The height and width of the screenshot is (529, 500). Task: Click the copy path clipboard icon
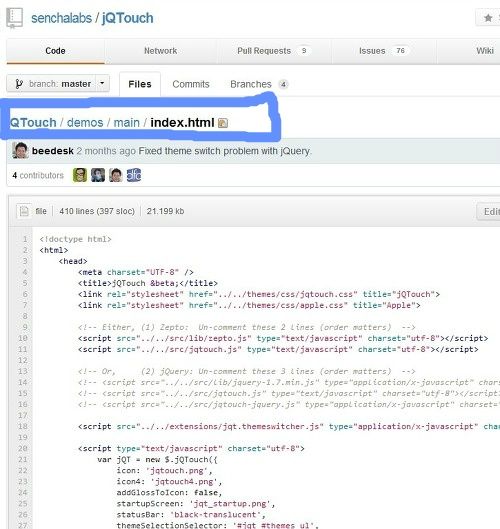223,123
